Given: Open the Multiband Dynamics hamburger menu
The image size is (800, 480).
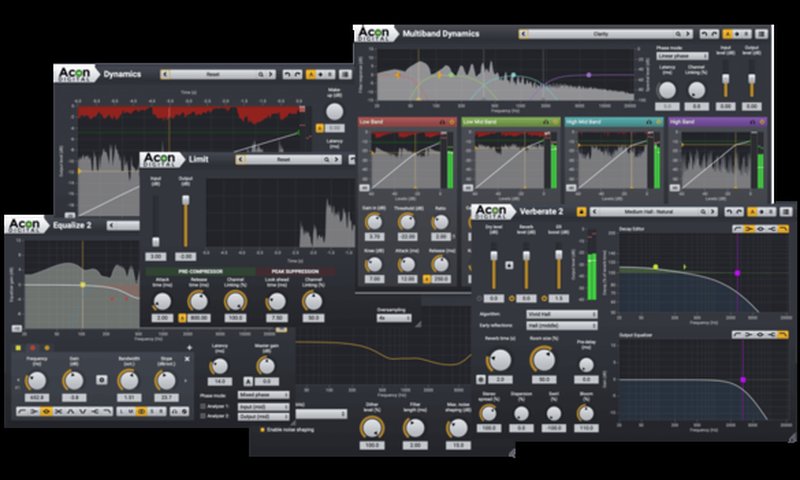Looking at the screenshot, I should [x=759, y=33].
